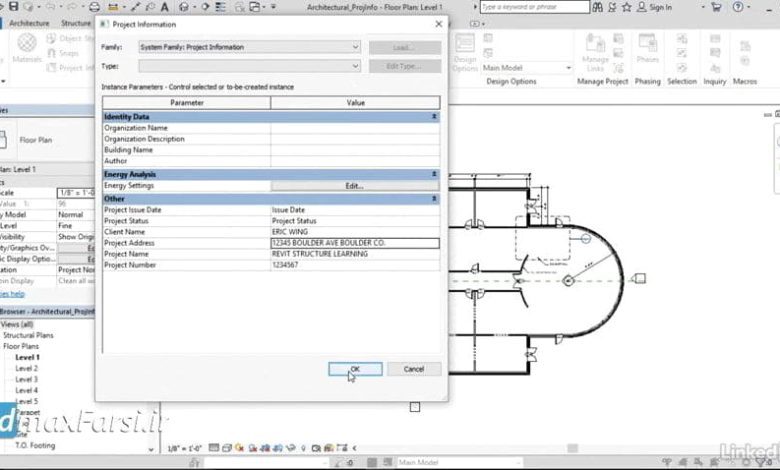780x470 pixels.
Task: Click the Author value cell
Action: point(355,161)
